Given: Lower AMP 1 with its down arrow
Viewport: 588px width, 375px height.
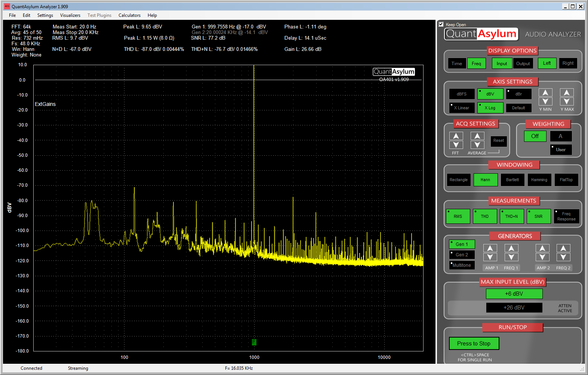Looking at the screenshot, I should pos(490,257).
